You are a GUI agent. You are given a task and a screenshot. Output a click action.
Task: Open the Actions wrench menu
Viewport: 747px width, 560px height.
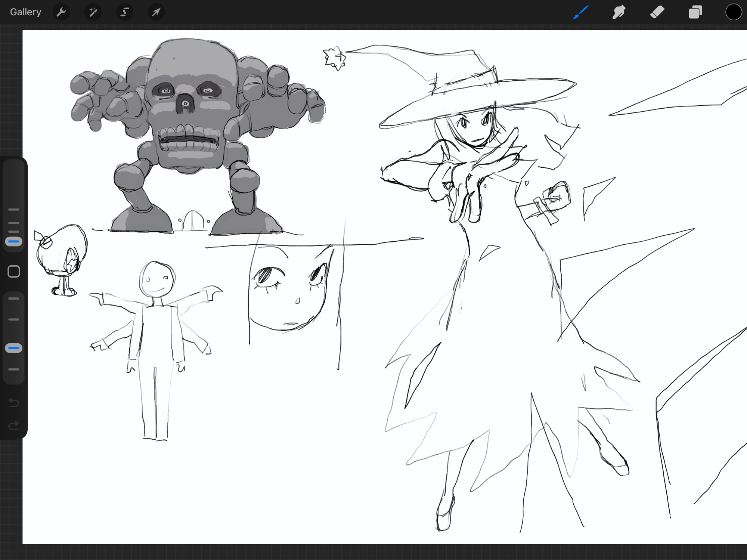(x=61, y=12)
